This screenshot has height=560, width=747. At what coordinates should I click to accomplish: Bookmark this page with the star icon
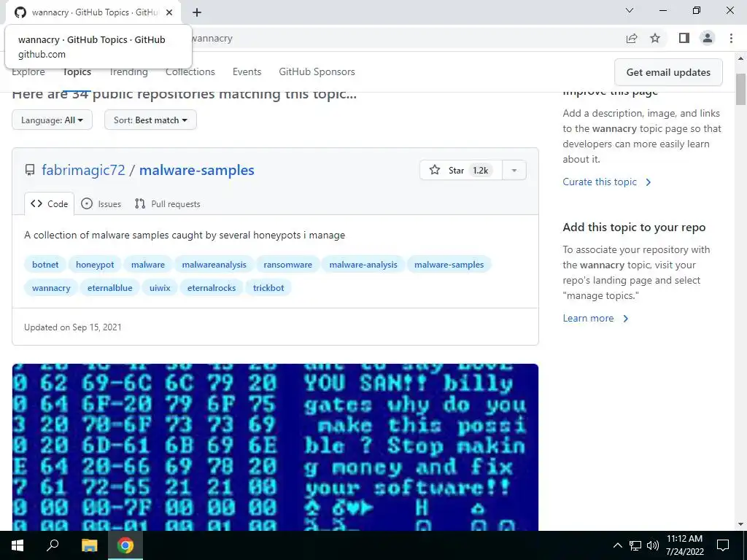(656, 38)
